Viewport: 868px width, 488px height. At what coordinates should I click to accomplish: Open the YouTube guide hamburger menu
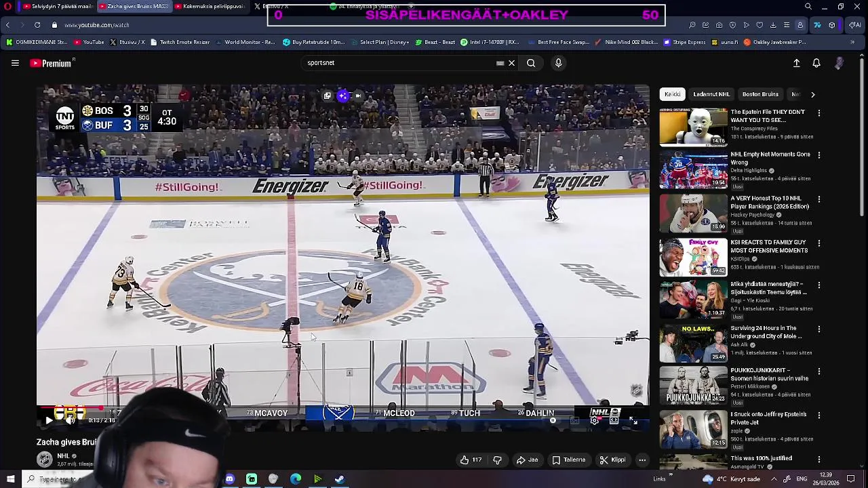click(15, 63)
